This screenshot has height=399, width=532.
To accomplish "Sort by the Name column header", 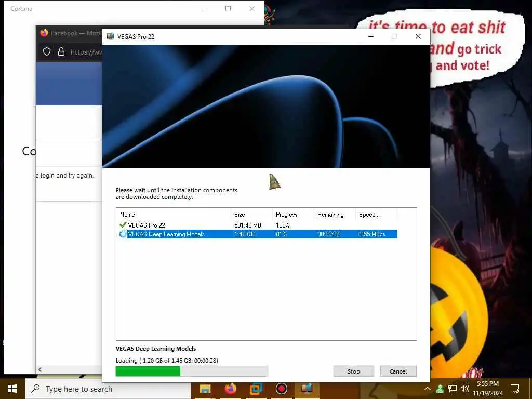I will 175,215.
